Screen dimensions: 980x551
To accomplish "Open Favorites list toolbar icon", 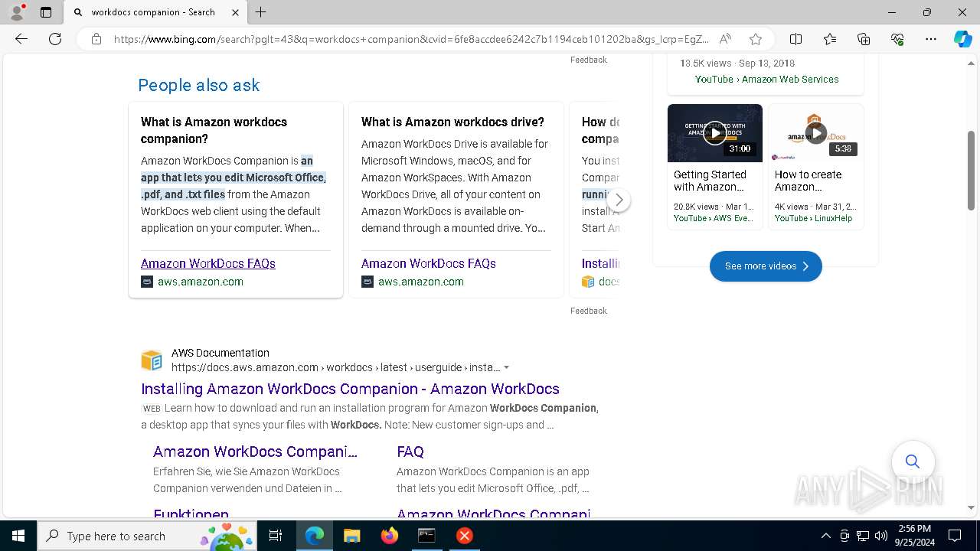I will (x=830, y=39).
